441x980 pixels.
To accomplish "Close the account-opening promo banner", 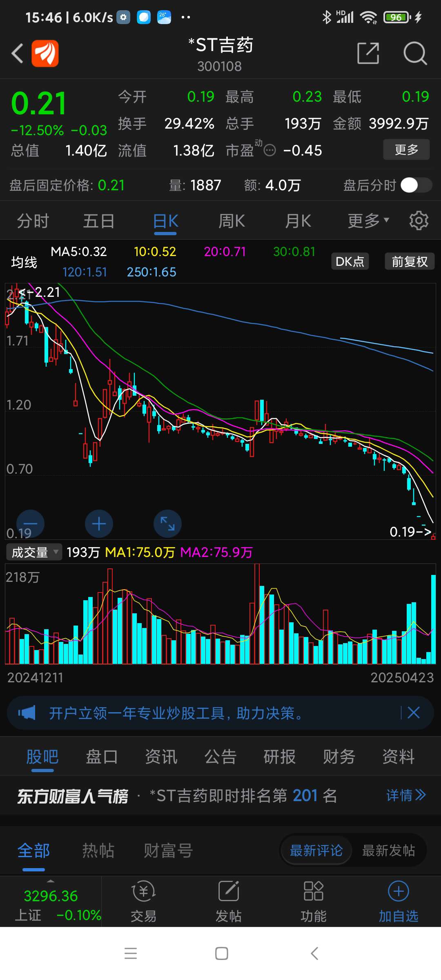I will click(414, 713).
